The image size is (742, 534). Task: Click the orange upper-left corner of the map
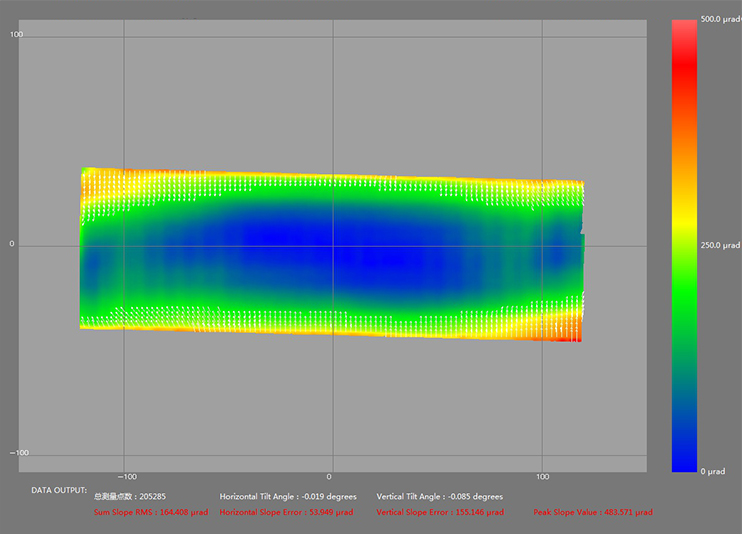click(x=90, y=178)
